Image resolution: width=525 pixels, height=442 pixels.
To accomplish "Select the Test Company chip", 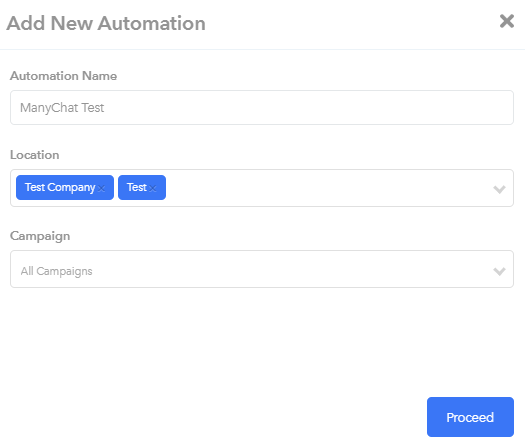I will point(65,188).
